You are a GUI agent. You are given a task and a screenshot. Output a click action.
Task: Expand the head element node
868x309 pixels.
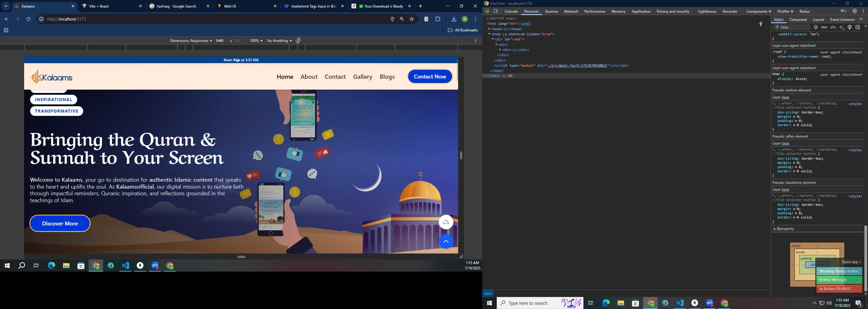(489, 29)
